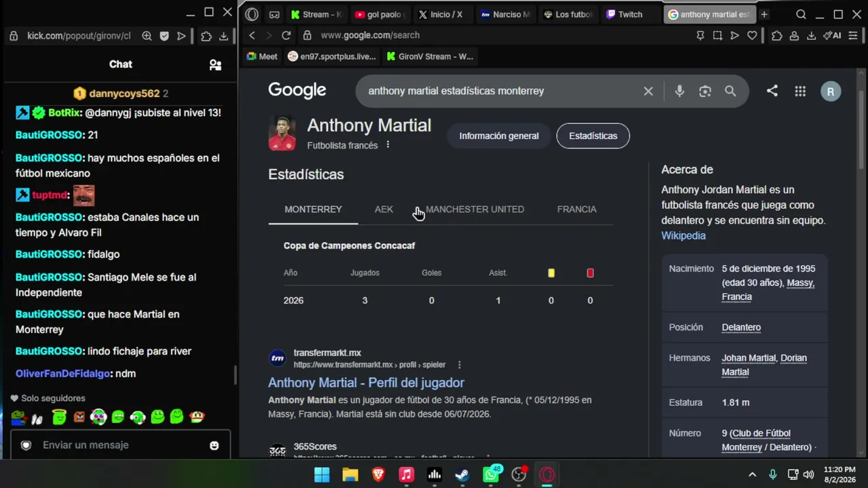Focus the Enviar un mensaje chat field
868x488 pixels.
[121, 445]
